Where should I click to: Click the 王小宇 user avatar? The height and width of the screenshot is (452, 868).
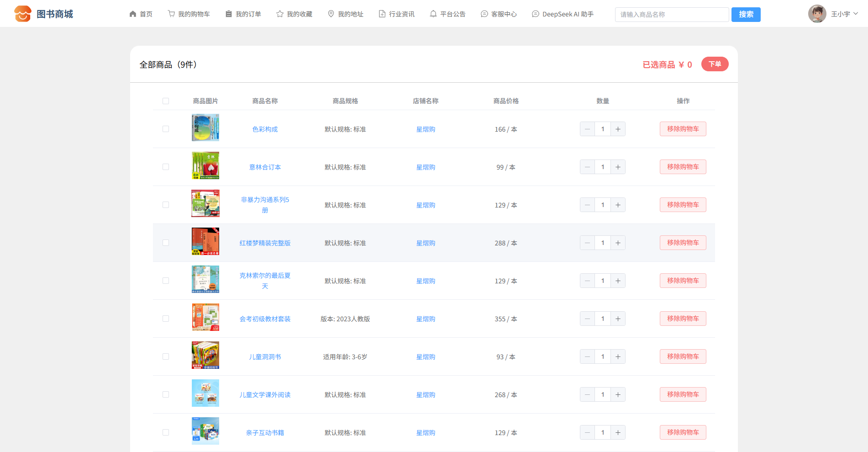click(817, 14)
